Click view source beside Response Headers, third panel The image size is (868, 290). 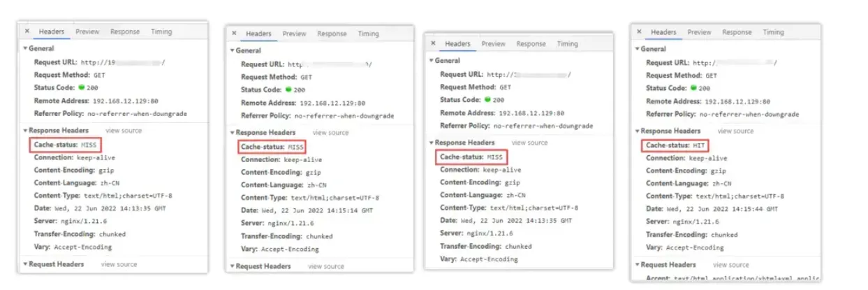click(x=529, y=143)
